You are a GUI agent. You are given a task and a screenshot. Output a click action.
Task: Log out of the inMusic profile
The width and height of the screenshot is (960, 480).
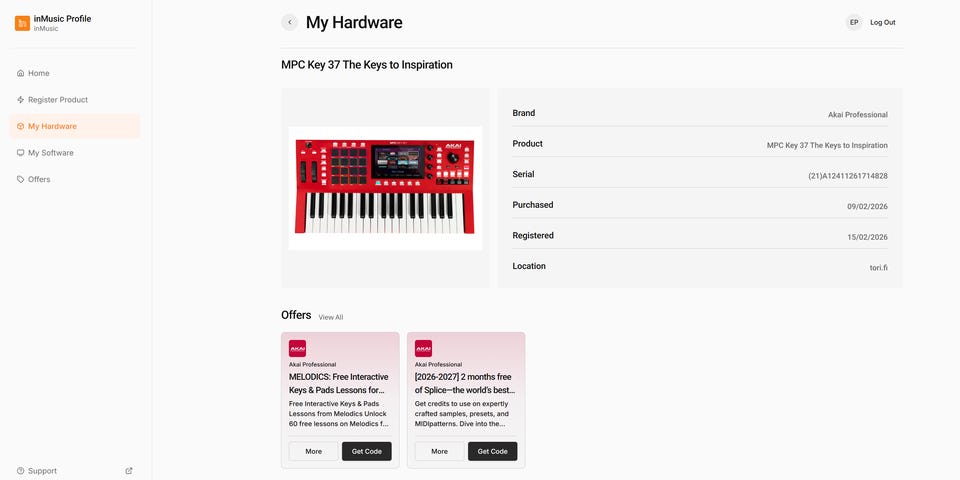(x=883, y=23)
